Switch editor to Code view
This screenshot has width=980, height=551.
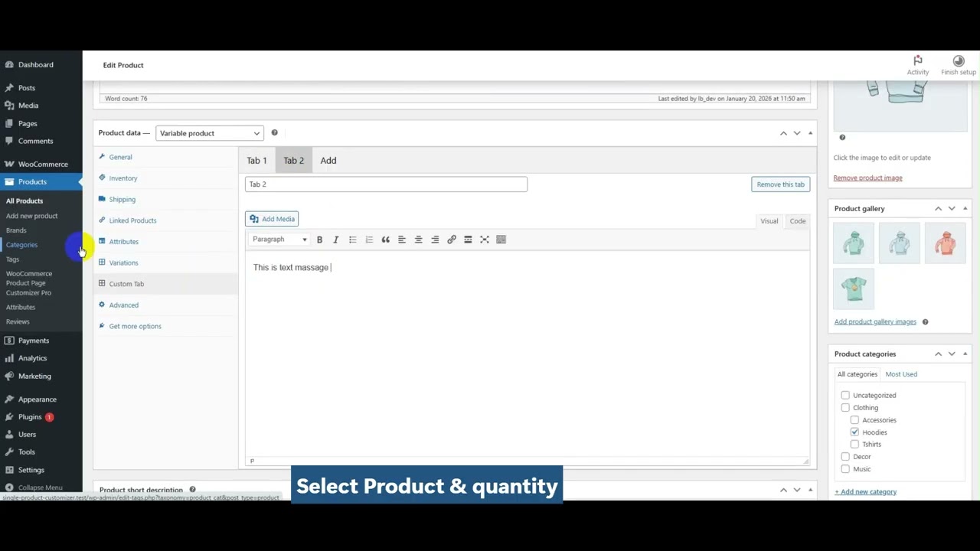point(798,221)
